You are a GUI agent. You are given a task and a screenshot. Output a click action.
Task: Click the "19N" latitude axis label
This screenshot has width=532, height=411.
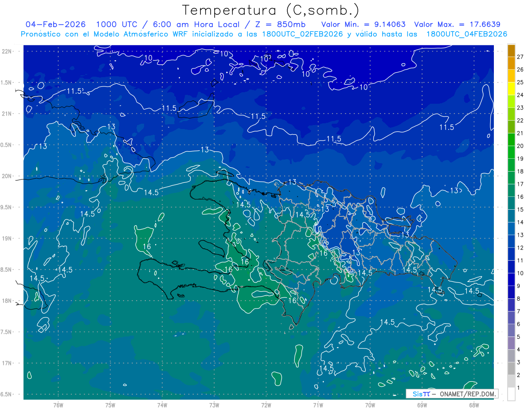tap(7, 238)
